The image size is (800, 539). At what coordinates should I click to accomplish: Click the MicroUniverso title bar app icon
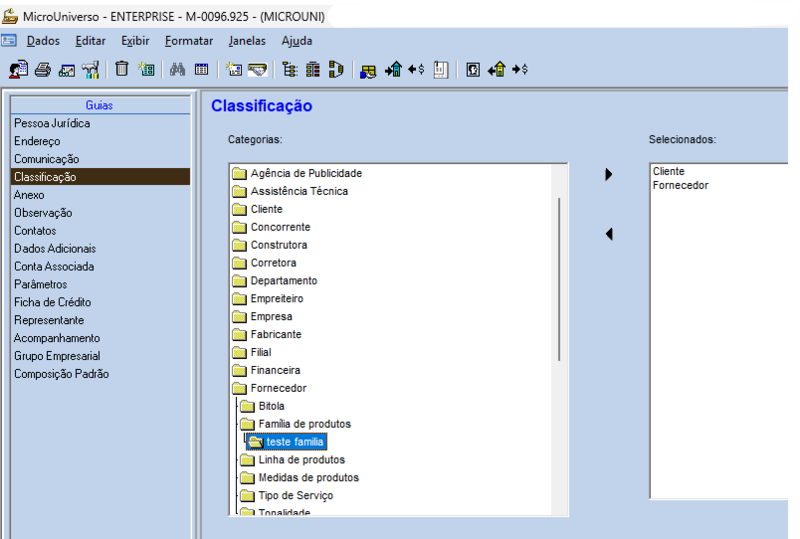pos(10,16)
